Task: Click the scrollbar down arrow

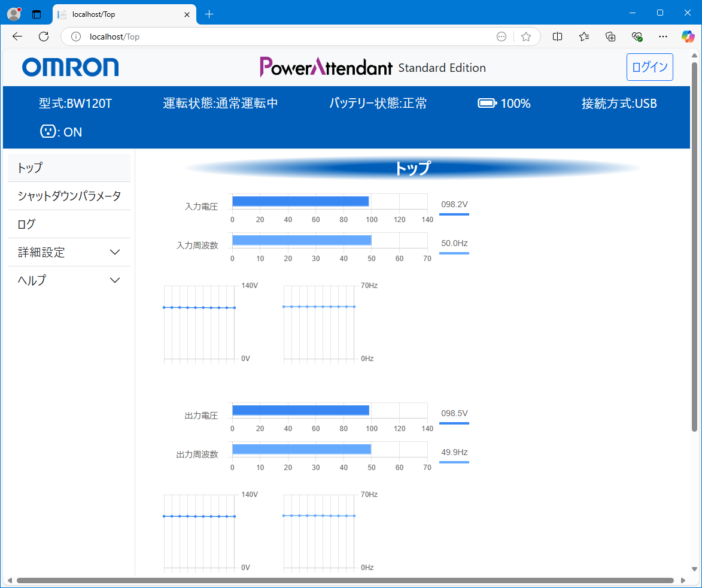Action: tap(694, 569)
